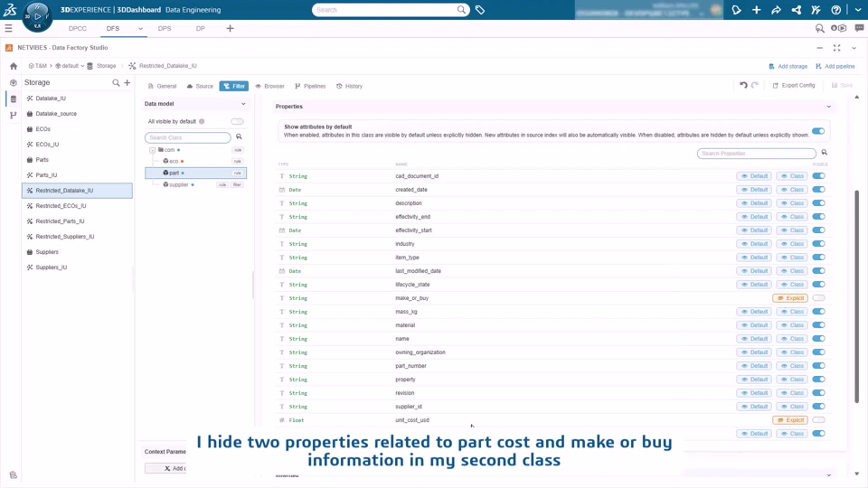The width and height of the screenshot is (868, 488).
Task: Click Default button for industry row
Action: (x=754, y=244)
